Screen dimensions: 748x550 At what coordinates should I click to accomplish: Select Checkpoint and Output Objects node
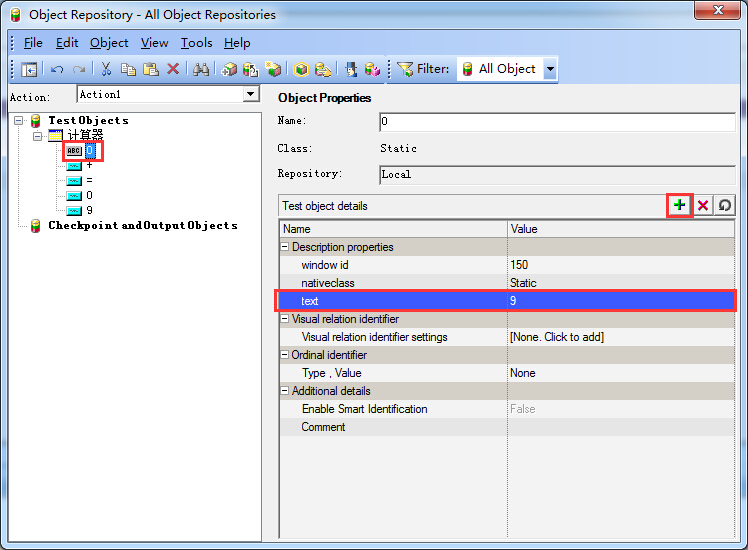coord(143,226)
